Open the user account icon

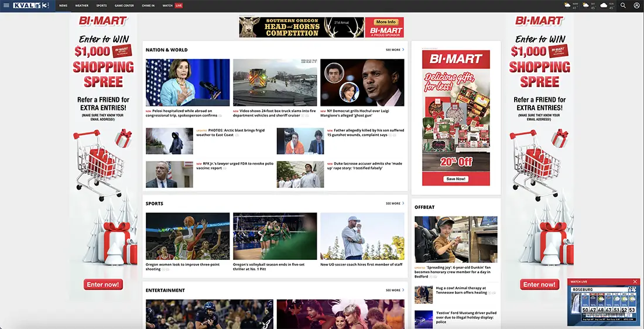coord(636,5)
